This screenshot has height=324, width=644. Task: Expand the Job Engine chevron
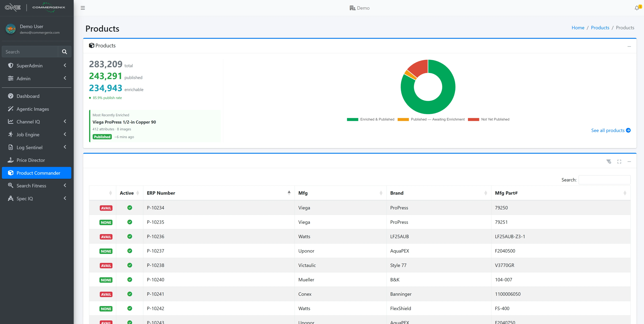65,134
